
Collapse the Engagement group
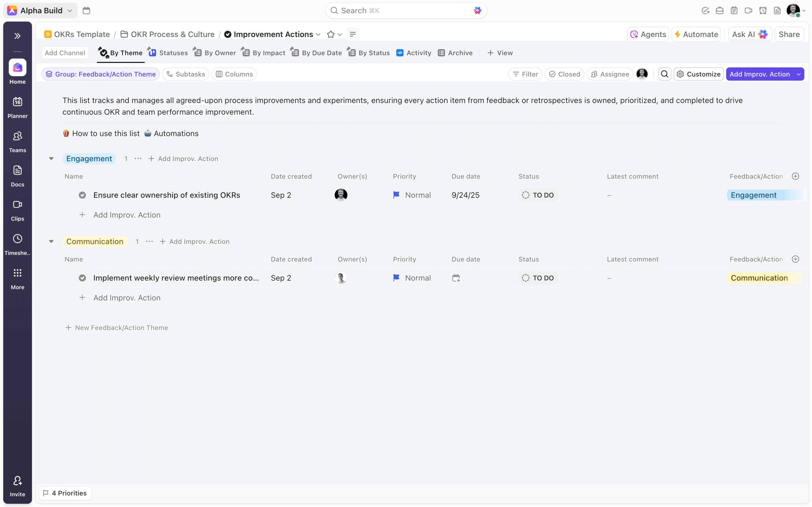point(51,159)
